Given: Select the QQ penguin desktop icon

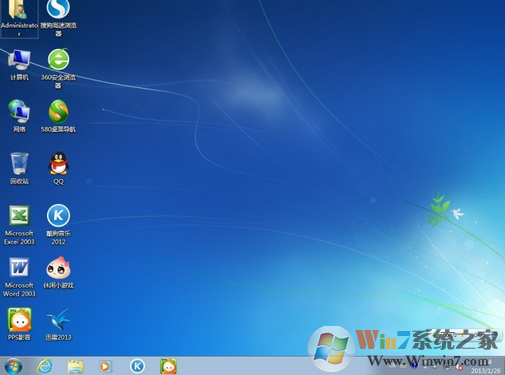Looking at the screenshot, I should coord(59,168).
